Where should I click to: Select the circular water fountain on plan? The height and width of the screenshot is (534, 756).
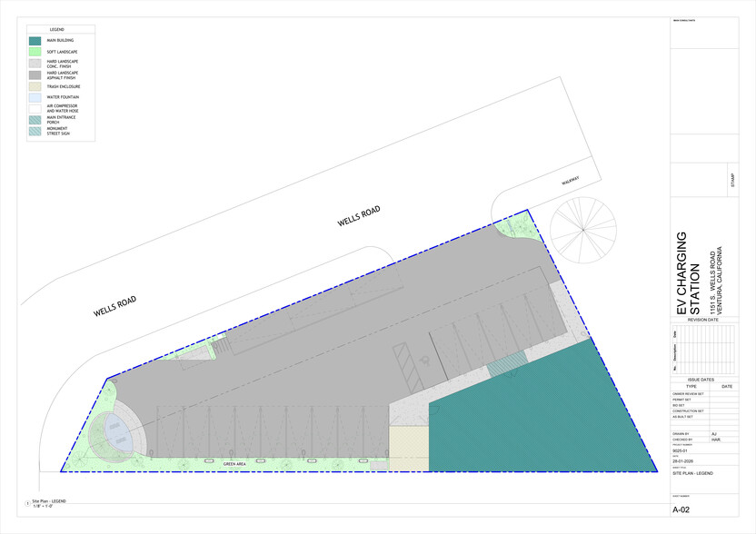[117, 432]
